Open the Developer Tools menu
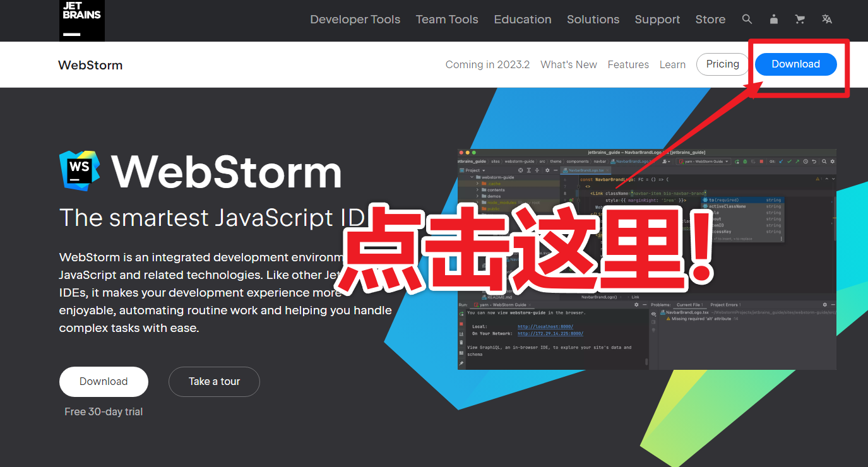868x467 pixels. 355,19
